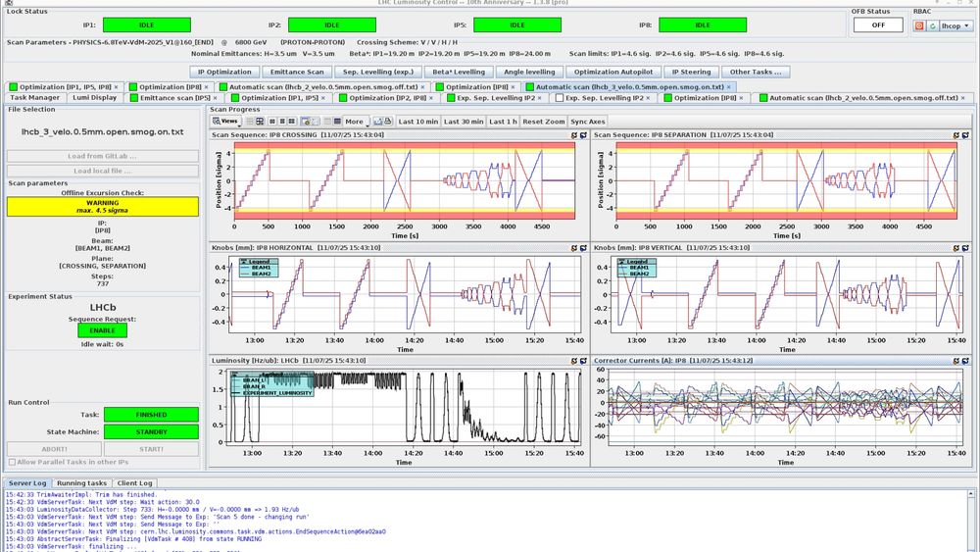The width and height of the screenshot is (980, 552).
Task: Refresh the IP8 SEPARATION scan sequence chart
Action: tap(955, 135)
